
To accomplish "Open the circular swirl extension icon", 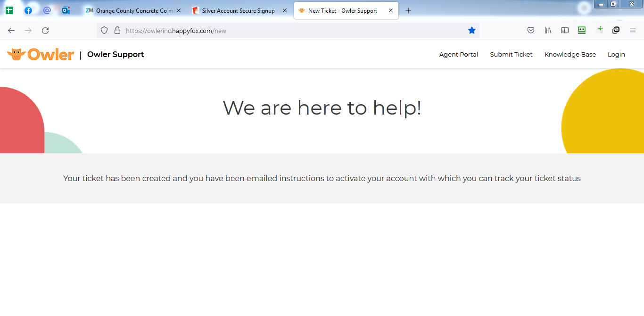I will pos(616,31).
